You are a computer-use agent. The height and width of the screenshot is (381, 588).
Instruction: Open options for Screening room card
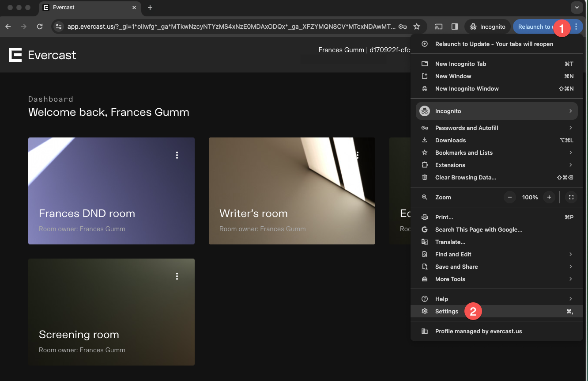(177, 276)
